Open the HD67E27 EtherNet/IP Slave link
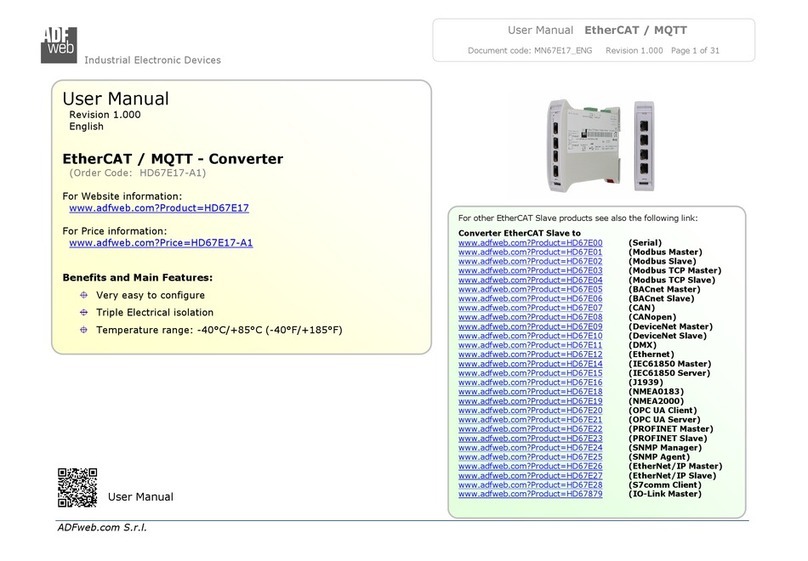This screenshot has height=561, width=808. 530,475
